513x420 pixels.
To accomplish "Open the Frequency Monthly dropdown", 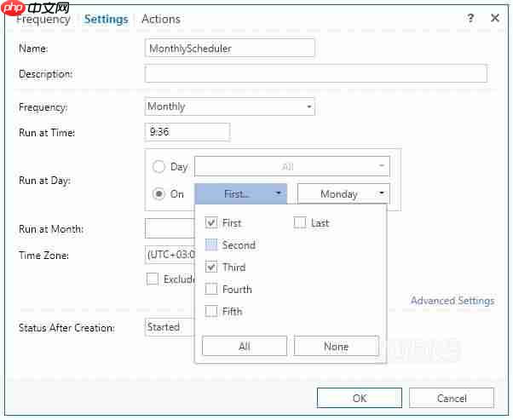I will (230, 106).
